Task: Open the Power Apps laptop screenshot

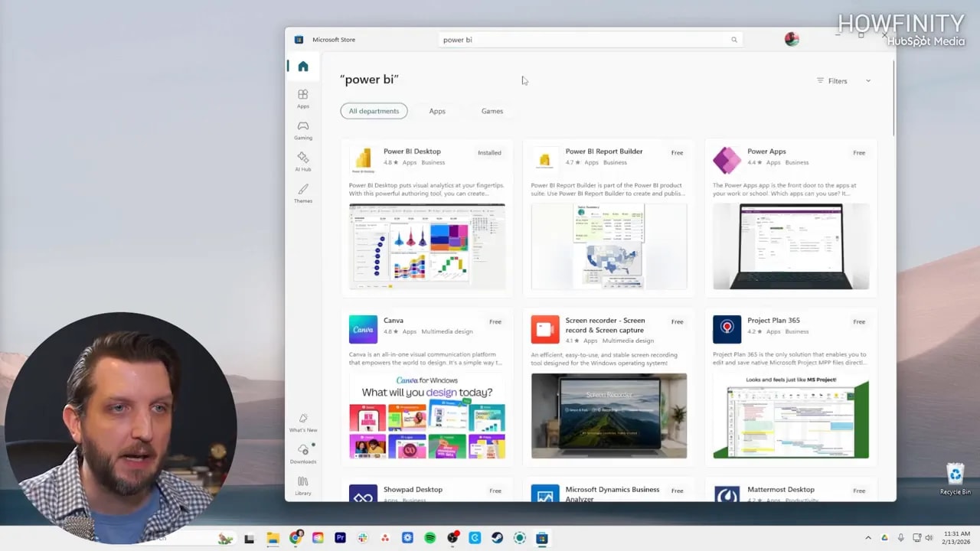Action: [791, 246]
